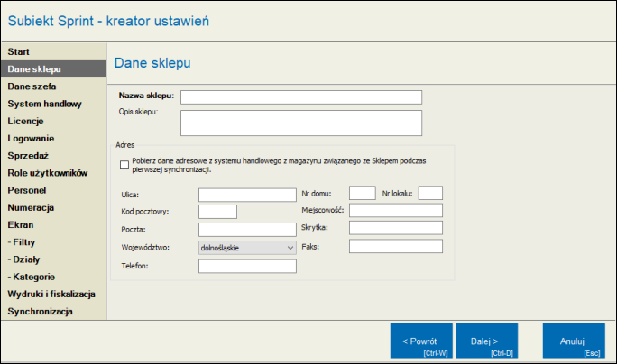Screen dimensions: 617x364
Task: Click the Nr lokalu field
Action: coord(430,193)
